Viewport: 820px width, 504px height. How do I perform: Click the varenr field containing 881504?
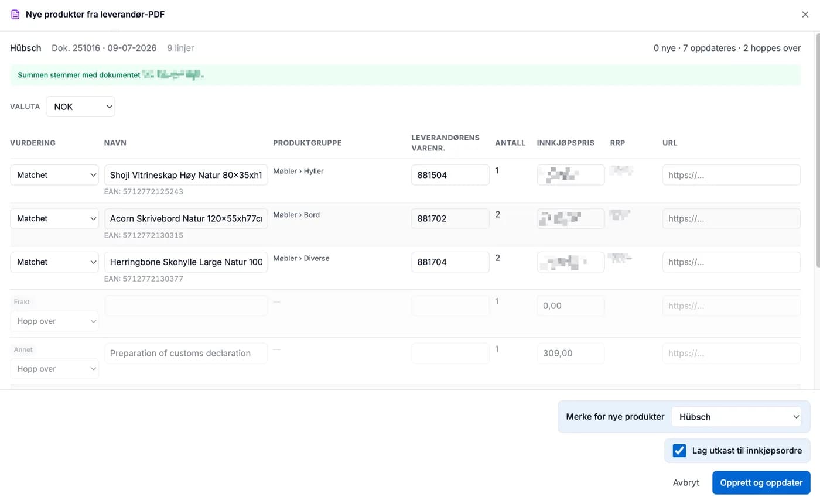pos(450,175)
